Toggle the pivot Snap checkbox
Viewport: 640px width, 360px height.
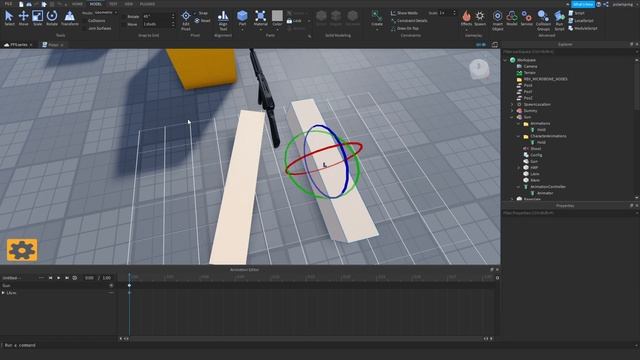(196, 13)
